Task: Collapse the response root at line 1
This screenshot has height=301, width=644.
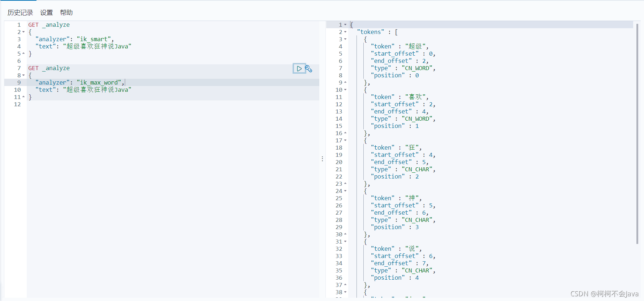Action: click(345, 25)
